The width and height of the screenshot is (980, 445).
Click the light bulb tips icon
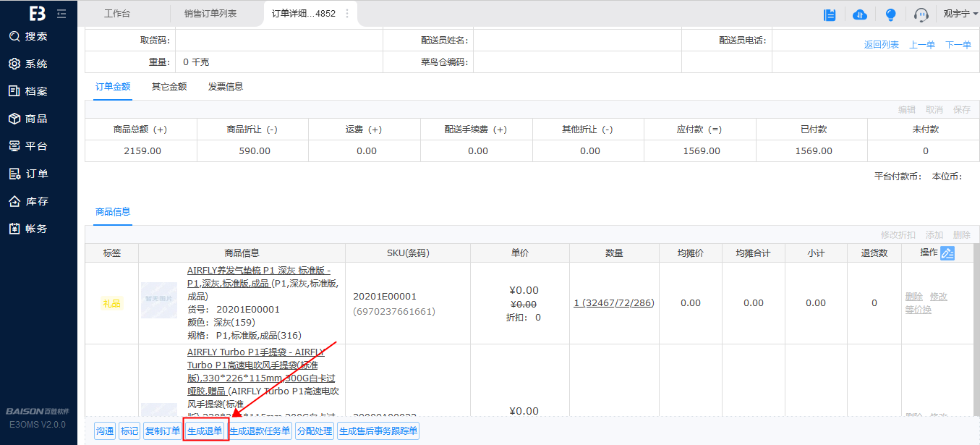coord(891,14)
